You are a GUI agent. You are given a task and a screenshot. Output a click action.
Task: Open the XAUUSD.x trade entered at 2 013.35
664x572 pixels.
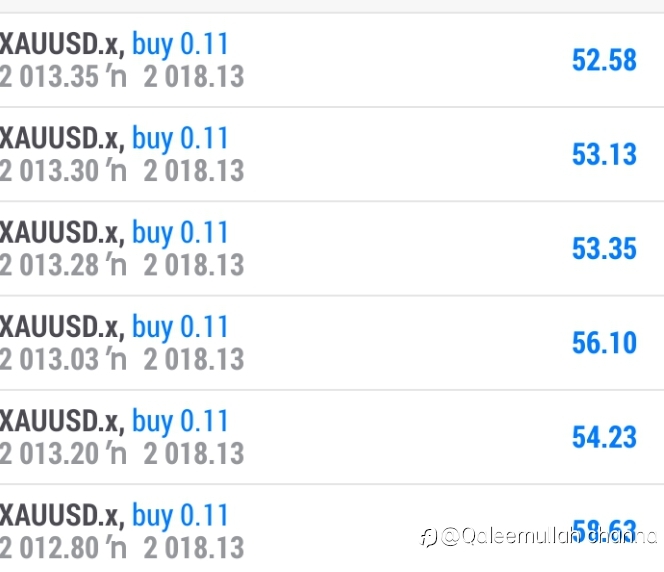point(121,76)
